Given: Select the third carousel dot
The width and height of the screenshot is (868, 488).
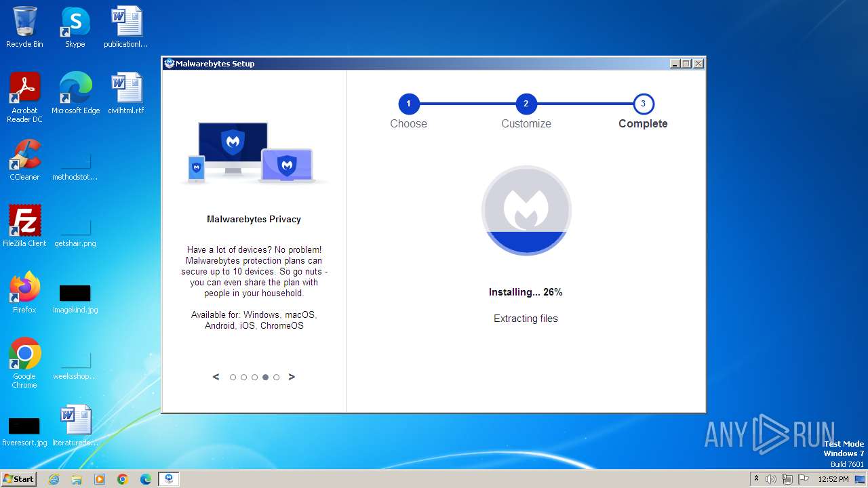Looking at the screenshot, I should click(x=254, y=378).
